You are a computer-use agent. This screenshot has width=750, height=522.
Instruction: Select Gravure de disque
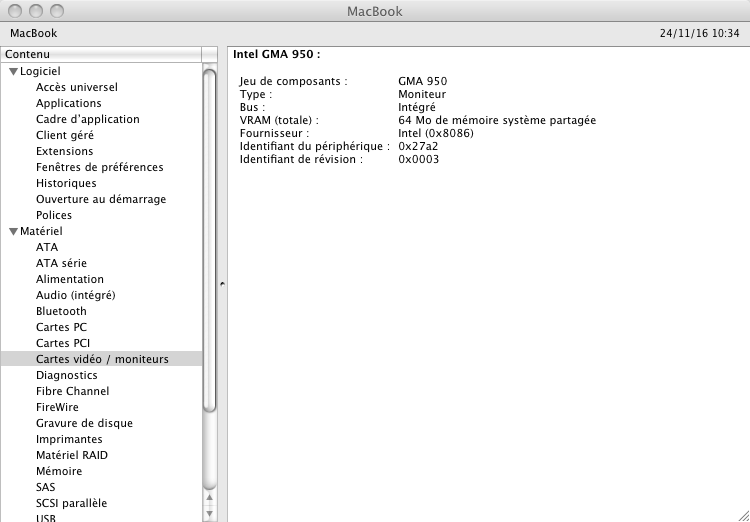(84, 423)
